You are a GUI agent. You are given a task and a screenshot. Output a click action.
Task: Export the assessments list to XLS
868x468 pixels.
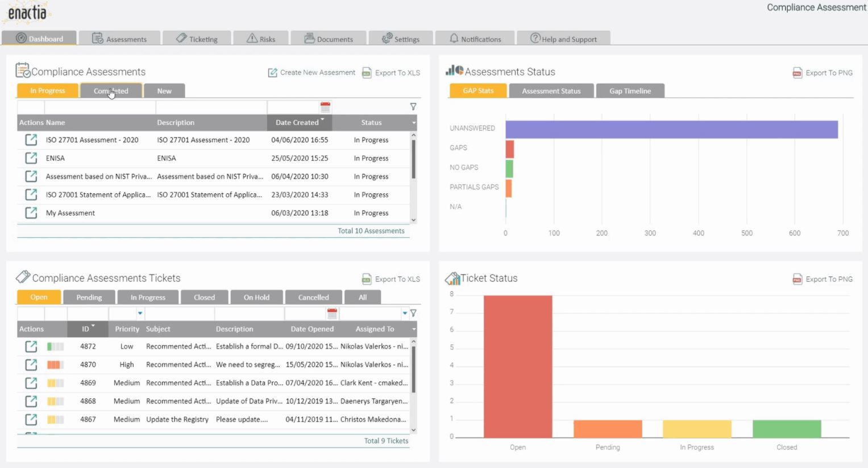tap(391, 72)
